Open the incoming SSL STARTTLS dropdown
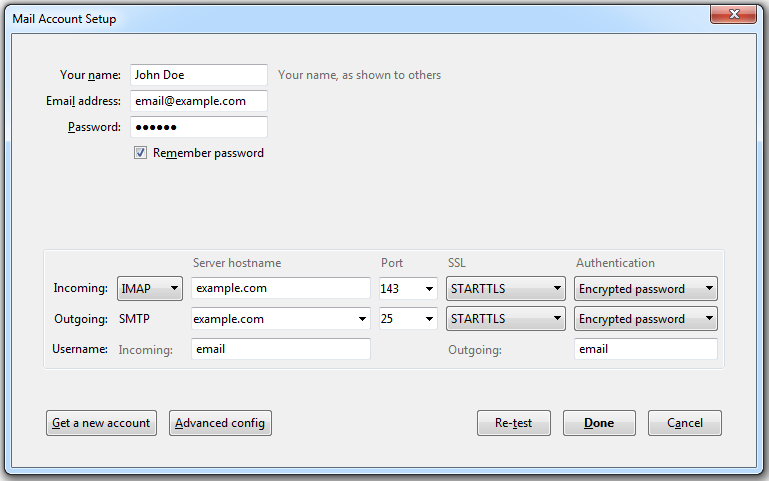The width and height of the screenshot is (769, 481). 505,289
